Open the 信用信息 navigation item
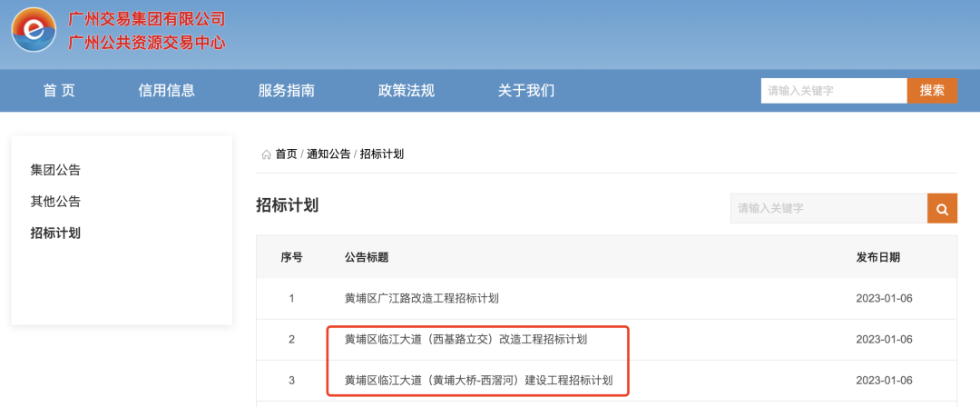This screenshot has height=407, width=980. click(x=167, y=91)
